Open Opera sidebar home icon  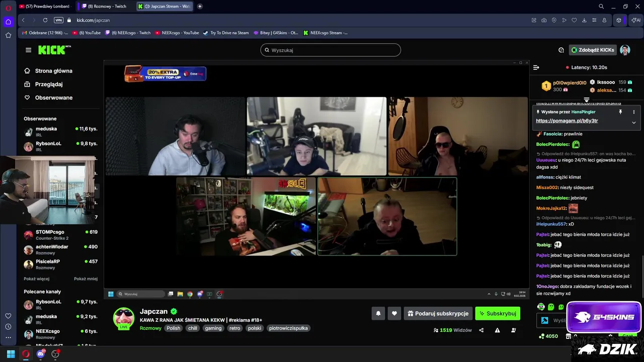coord(8,22)
